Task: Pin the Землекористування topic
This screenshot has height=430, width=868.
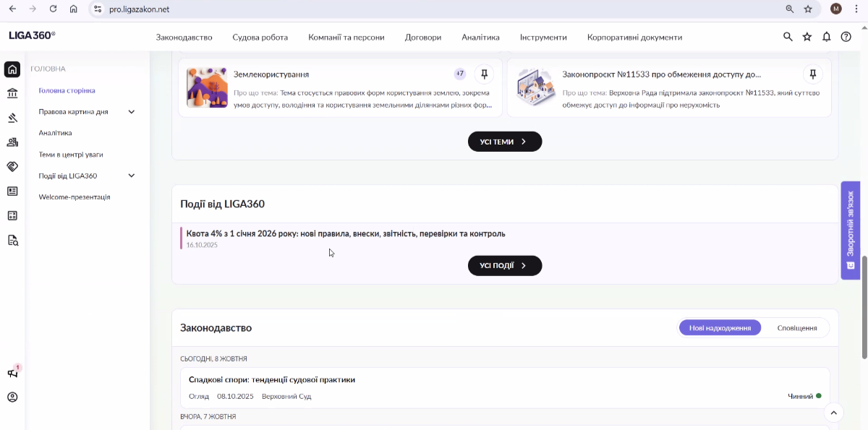Action: [x=485, y=74]
